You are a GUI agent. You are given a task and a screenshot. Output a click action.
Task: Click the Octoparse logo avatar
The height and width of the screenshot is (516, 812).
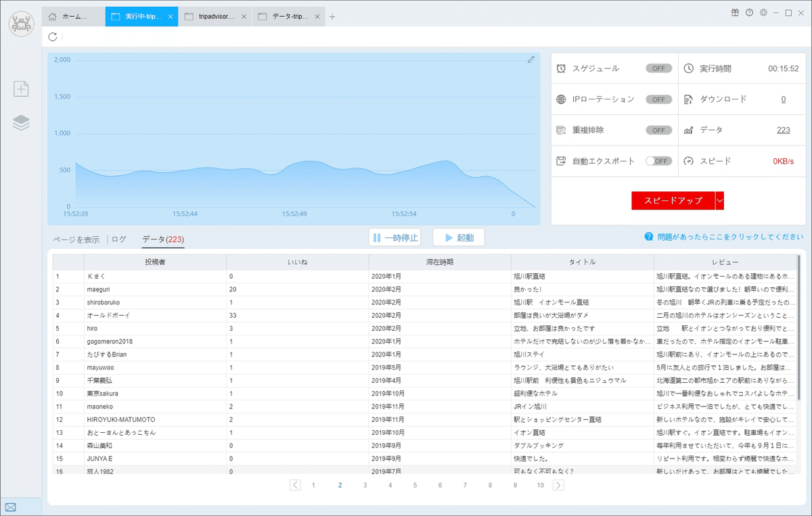(x=21, y=24)
